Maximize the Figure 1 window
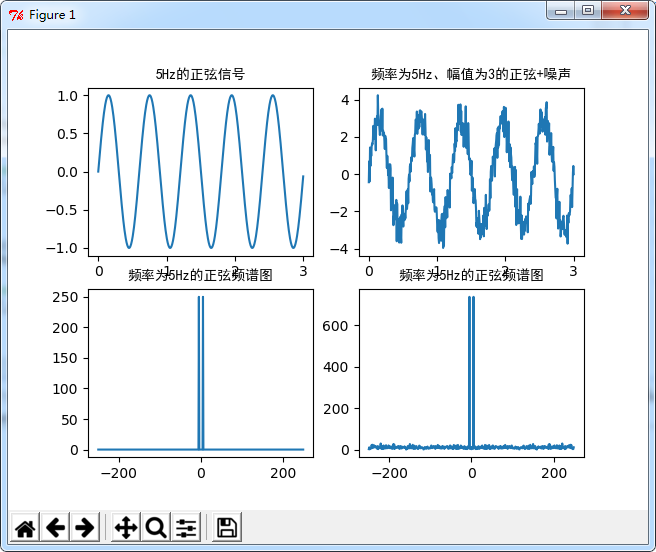Viewport: 656px width, 552px height. [588, 10]
